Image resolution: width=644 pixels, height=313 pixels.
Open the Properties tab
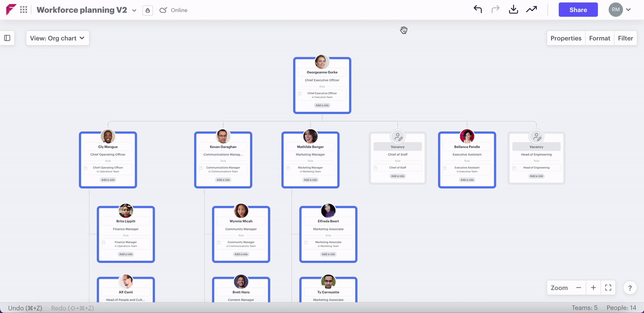pos(566,38)
